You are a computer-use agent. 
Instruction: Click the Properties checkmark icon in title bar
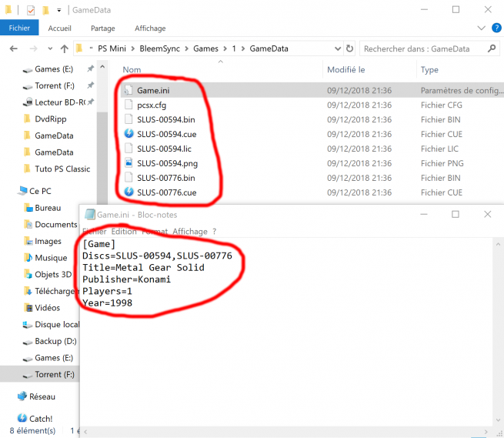31,10
